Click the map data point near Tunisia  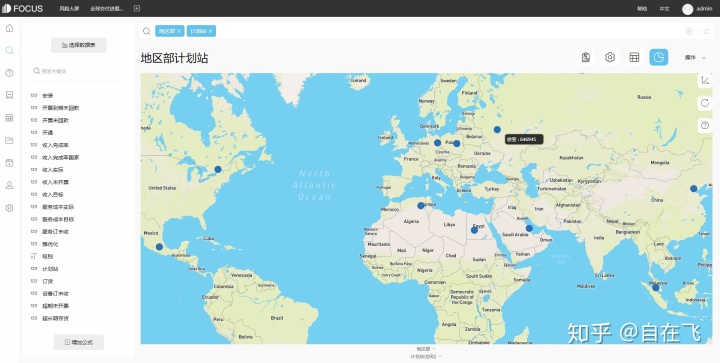pos(421,206)
